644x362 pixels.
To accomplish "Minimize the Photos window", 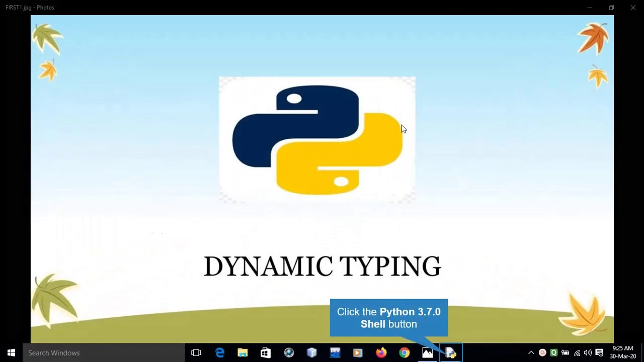I will coord(590,8).
